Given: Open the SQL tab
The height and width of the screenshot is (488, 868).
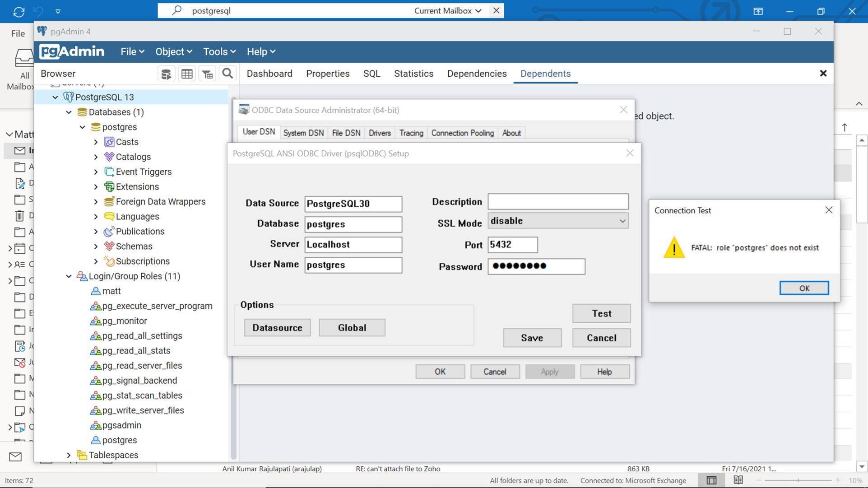Looking at the screenshot, I should [371, 74].
